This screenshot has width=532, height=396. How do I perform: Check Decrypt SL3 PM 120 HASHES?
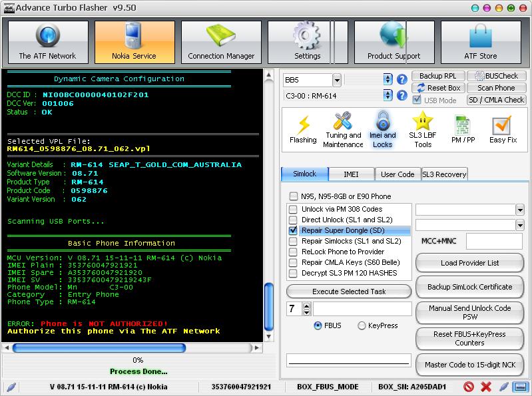(293, 273)
